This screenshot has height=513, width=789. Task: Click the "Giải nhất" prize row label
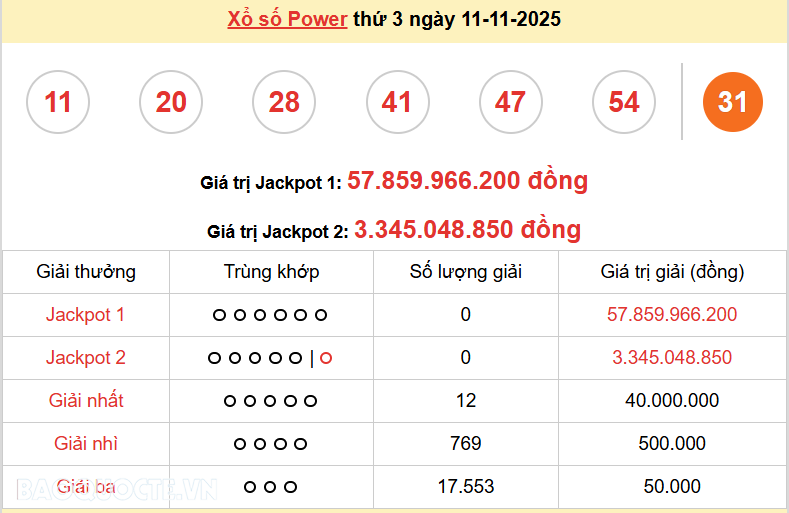[x=86, y=401]
